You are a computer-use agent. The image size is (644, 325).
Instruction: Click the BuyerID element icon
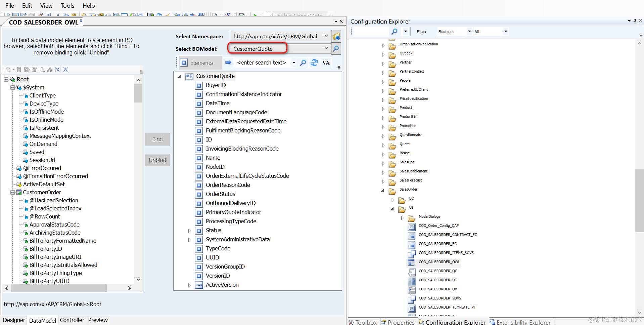[199, 85]
